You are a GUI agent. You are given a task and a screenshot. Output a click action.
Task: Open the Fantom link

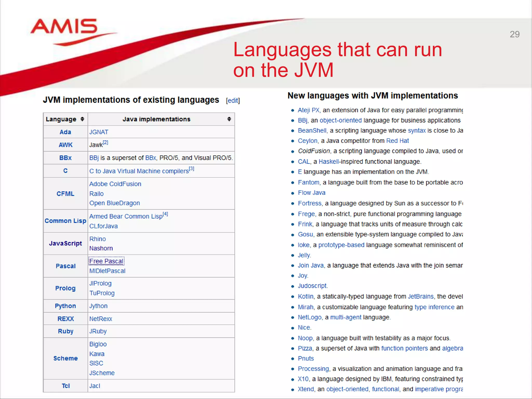click(309, 182)
